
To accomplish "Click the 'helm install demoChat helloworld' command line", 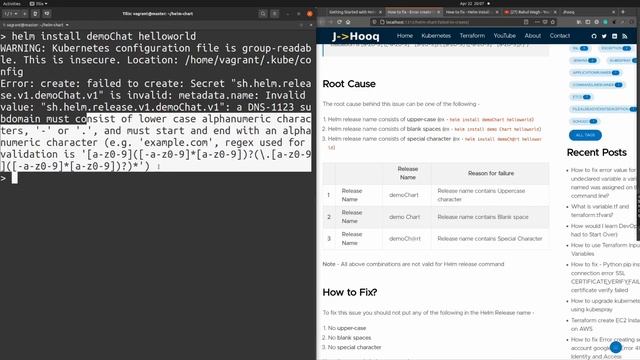I will [104, 36].
